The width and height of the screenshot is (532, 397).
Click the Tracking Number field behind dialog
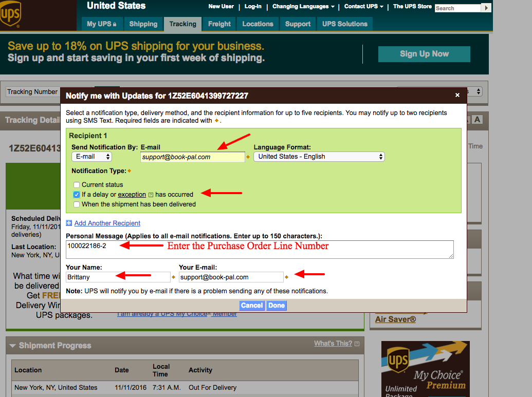point(33,92)
